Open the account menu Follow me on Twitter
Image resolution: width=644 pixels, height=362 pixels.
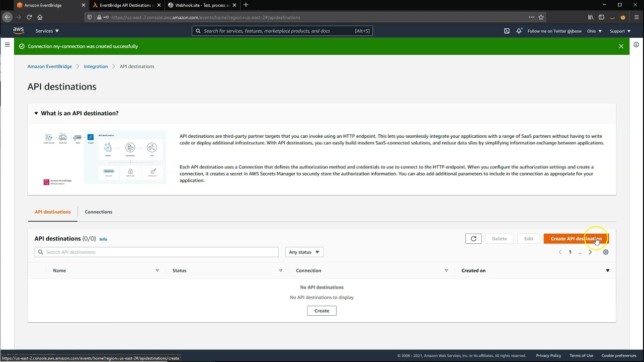pyautogui.click(x=554, y=31)
